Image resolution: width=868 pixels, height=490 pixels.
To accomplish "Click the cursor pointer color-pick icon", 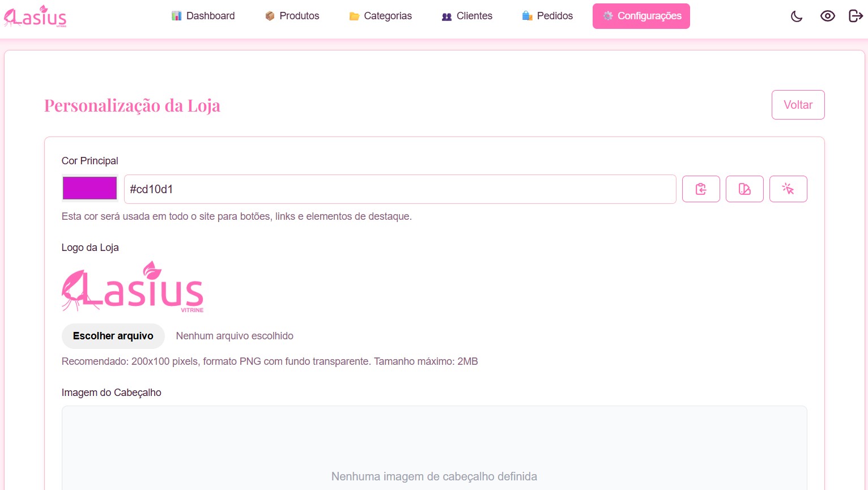I will pos(788,189).
